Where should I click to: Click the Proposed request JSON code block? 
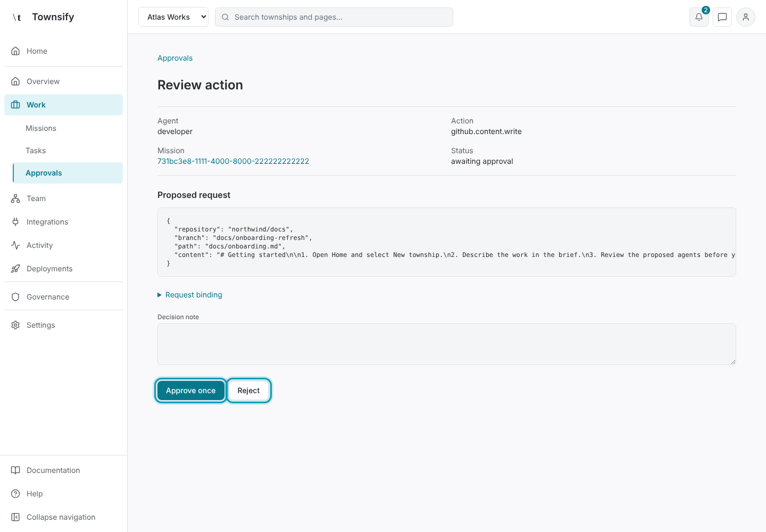[447, 242]
